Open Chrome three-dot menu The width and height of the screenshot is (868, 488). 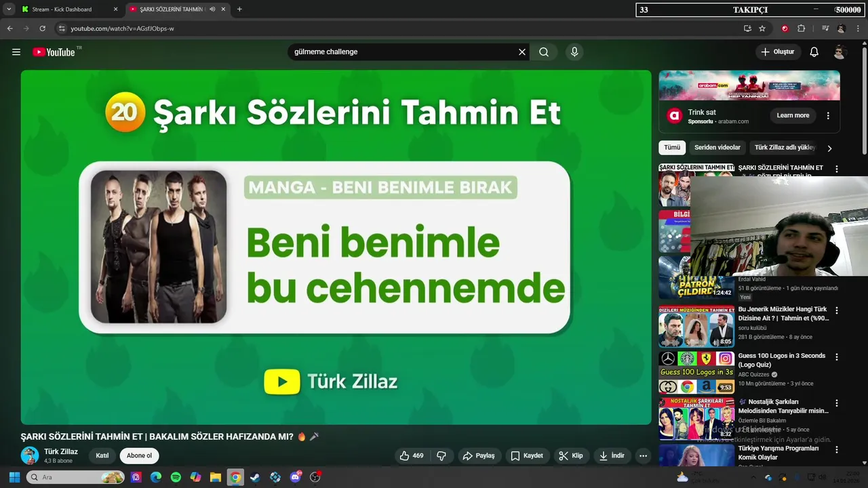click(859, 28)
